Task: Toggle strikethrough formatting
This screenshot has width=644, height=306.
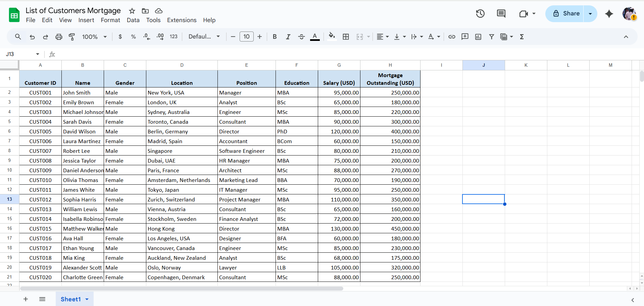Action: 301,37
